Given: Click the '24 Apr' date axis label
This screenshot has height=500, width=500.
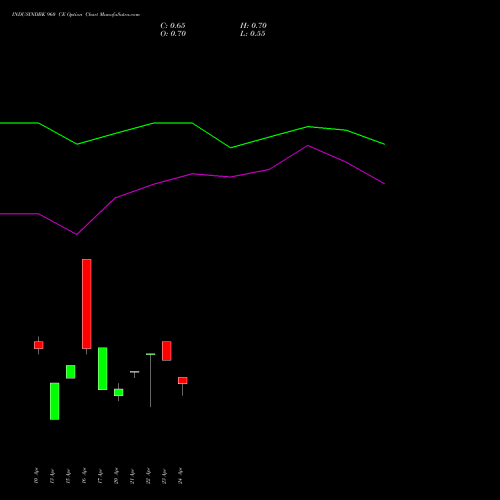Looking at the screenshot, I should click(180, 476).
